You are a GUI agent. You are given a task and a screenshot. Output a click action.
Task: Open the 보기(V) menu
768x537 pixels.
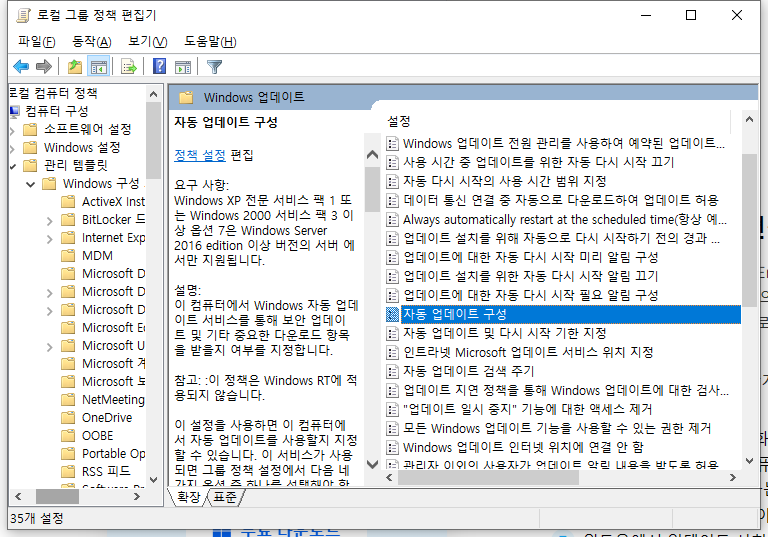pos(147,41)
